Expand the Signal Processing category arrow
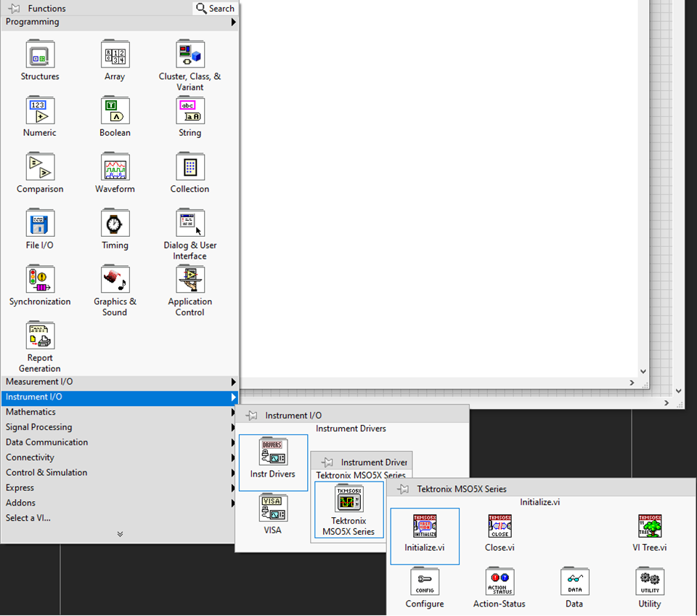The image size is (697, 616). 232,427
